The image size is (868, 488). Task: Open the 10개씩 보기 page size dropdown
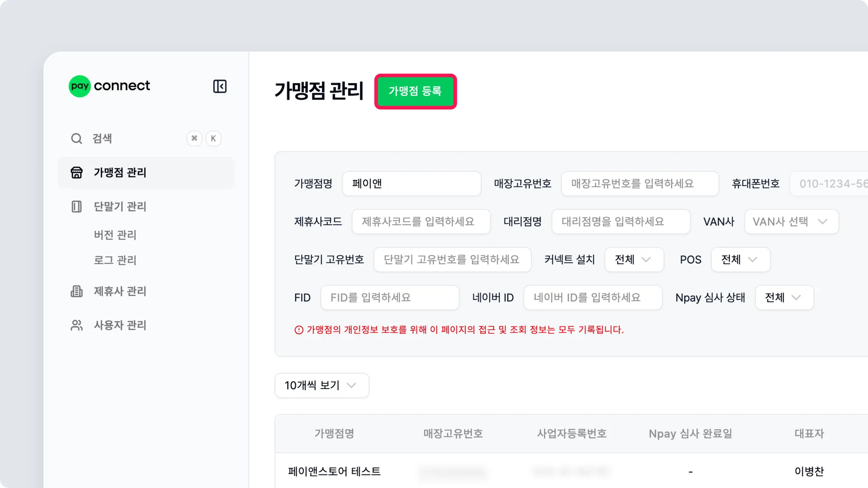tap(321, 385)
